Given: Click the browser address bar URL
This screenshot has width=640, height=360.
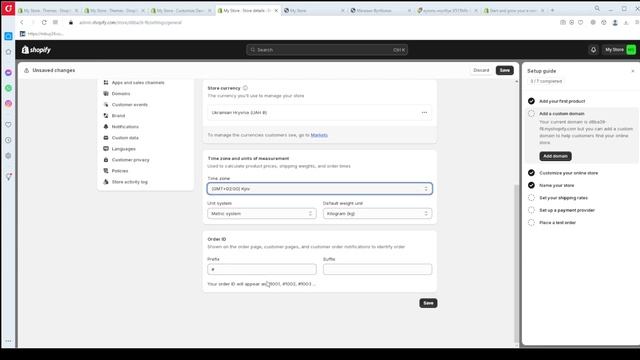Looking at the screenshot, I should [131, 22].
